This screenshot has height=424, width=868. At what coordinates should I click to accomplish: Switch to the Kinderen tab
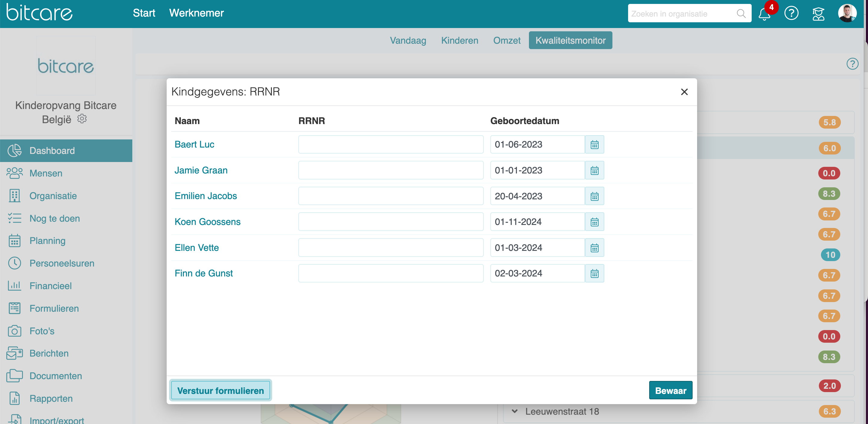[x=459, y=40]
